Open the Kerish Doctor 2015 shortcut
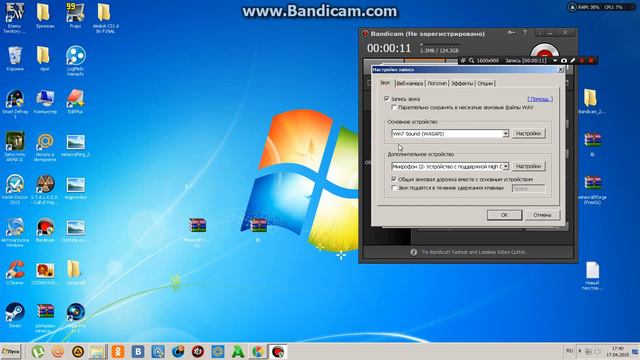 (x=15, y=189)
